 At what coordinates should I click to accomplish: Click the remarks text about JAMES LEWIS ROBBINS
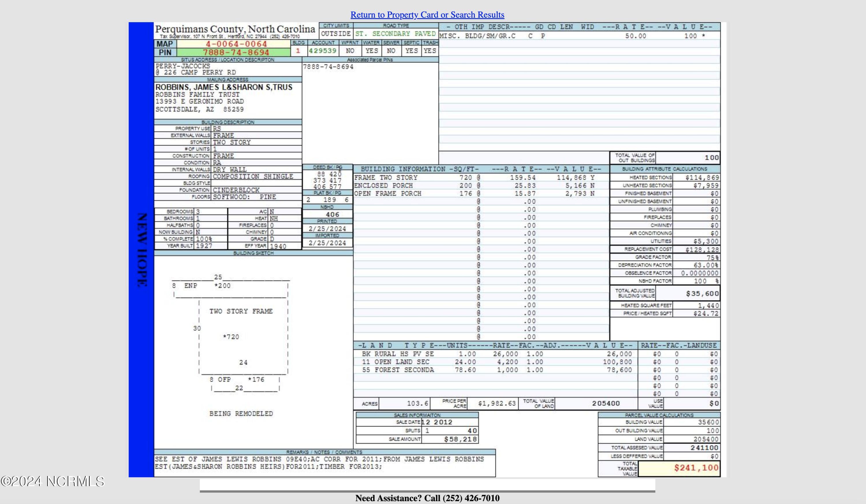pyautogui.click(x=319, y=463)
